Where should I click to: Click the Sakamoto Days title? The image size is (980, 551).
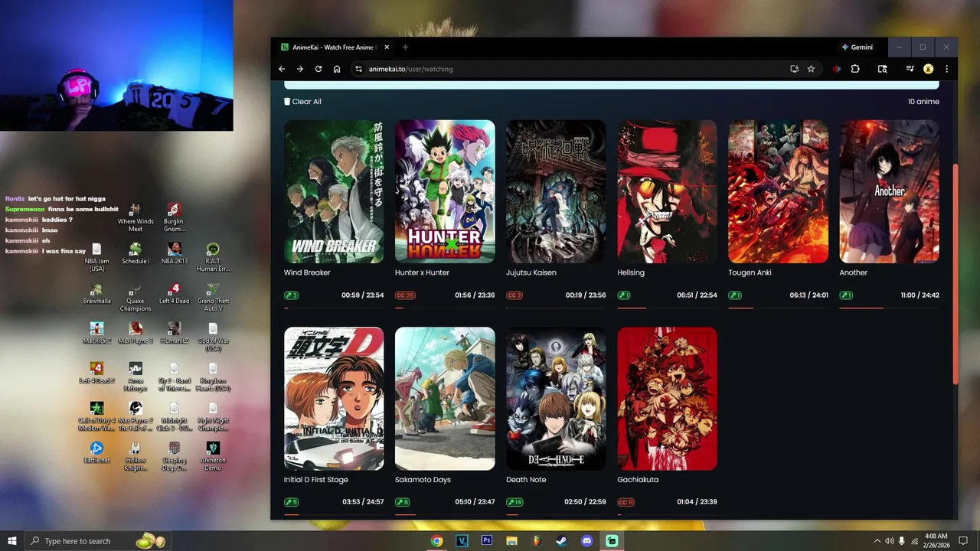(423, 480)
